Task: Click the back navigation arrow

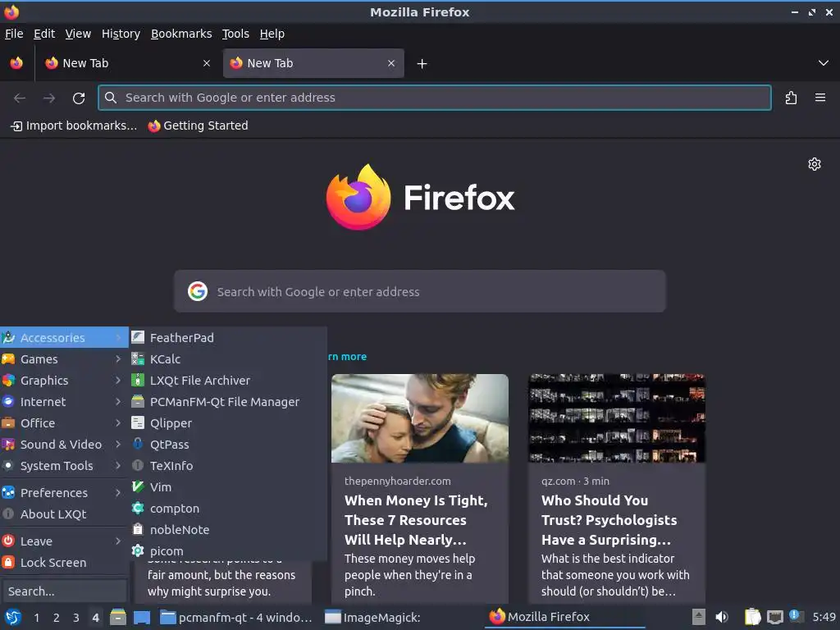Action: point(20,98)
